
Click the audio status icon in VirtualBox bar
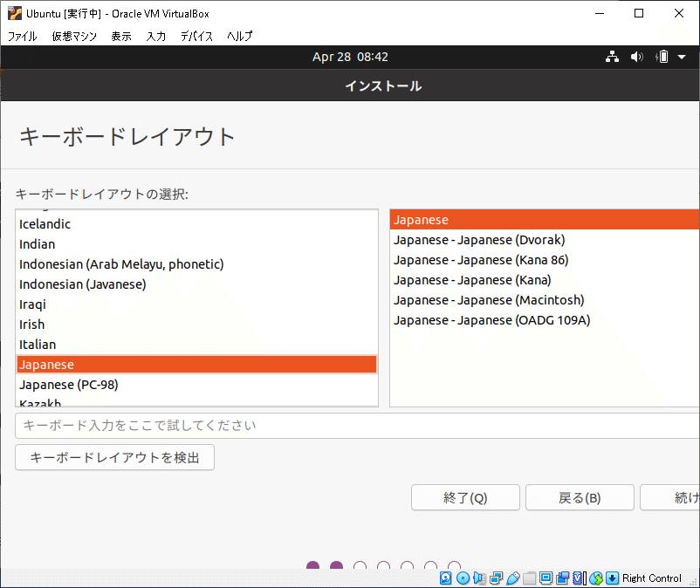coord(479,578)
